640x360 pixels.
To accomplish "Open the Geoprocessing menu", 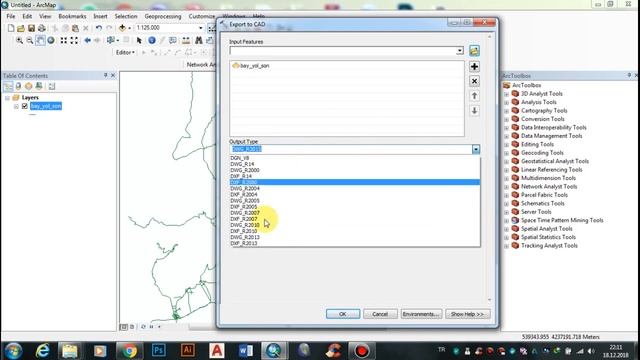I will click(162, 16).
